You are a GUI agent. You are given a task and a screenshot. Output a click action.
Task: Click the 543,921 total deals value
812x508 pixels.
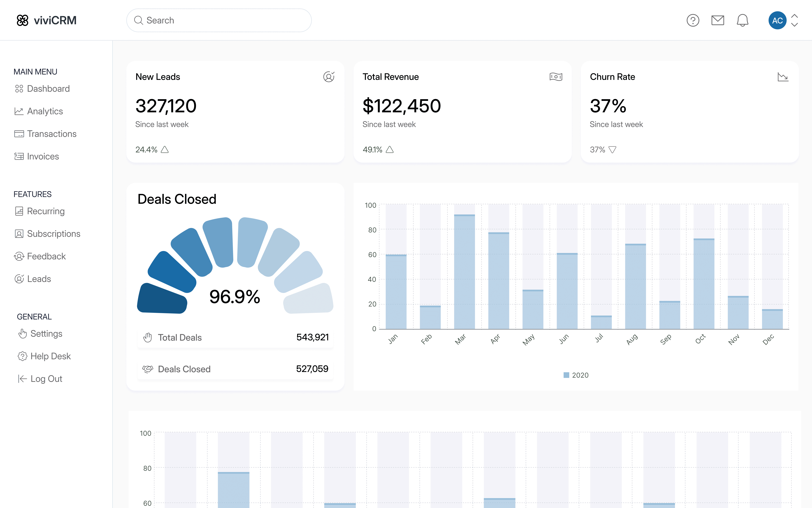point(312,337)
